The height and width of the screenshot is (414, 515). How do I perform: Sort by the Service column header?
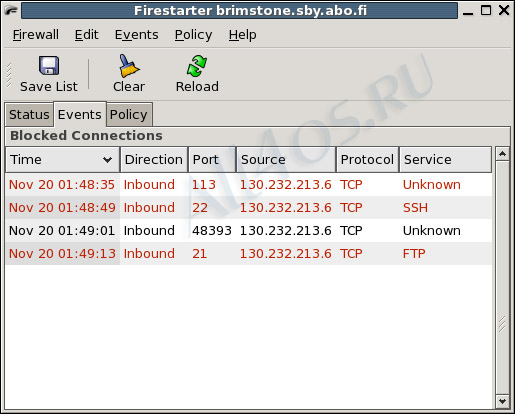[x=445, y=160]
